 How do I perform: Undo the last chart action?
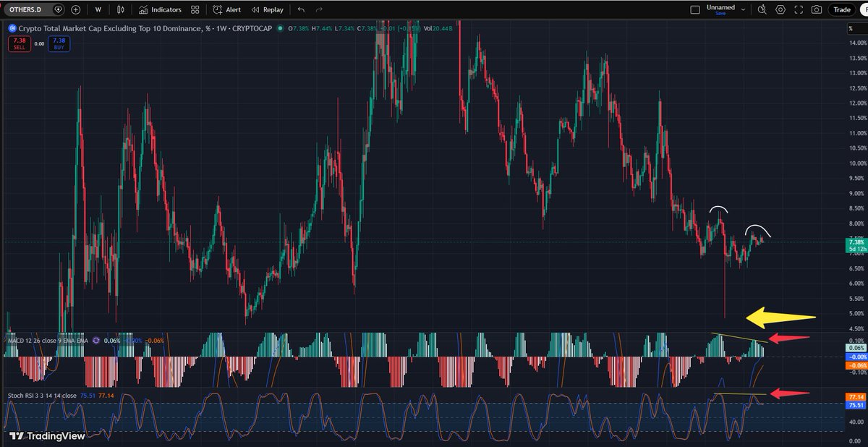click(x=301, y=10)
